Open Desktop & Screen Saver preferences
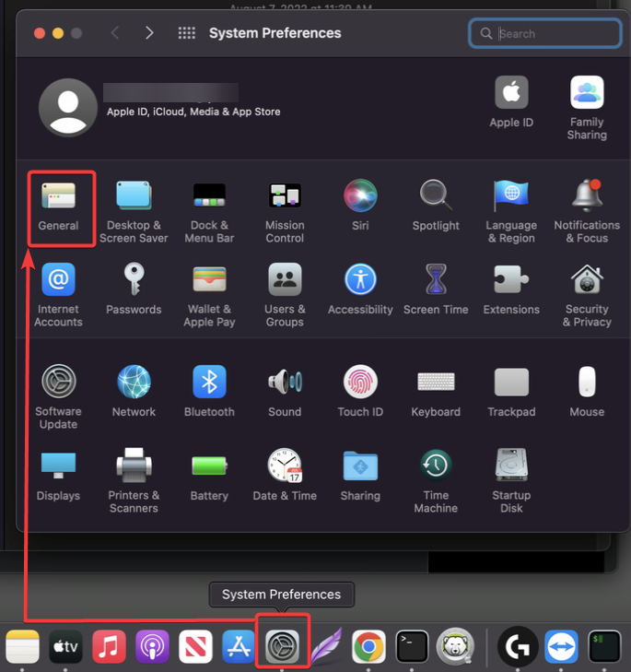 134,212
